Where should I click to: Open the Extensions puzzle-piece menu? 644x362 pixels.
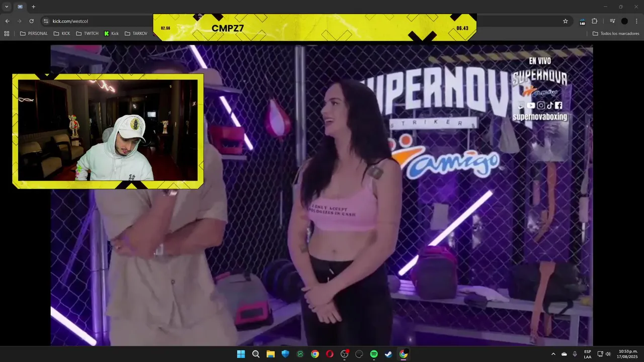tap(595, 21)
